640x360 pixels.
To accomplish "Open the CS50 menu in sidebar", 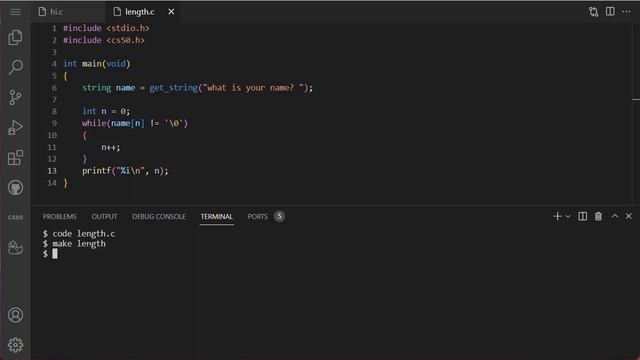I will point(16,217).
